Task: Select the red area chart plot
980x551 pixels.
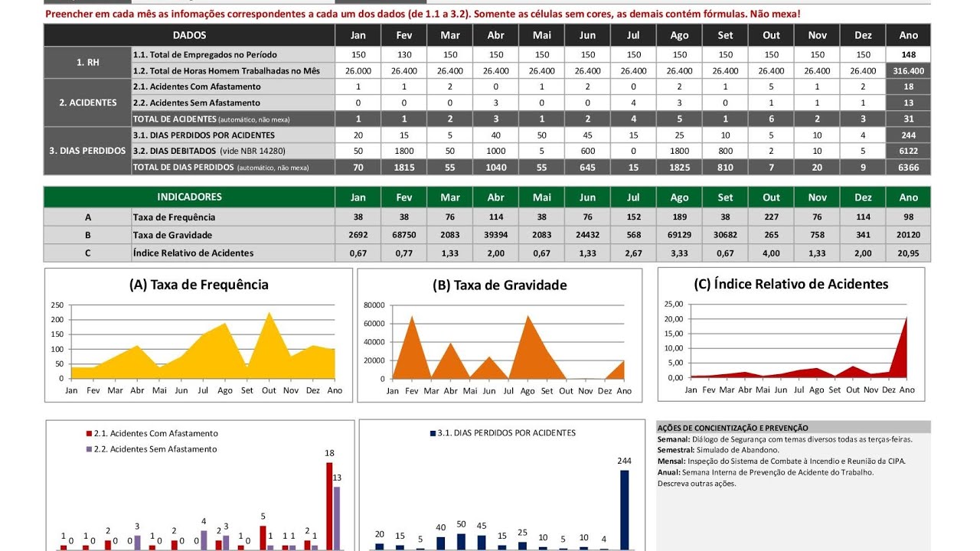Action: pos(799,347)
